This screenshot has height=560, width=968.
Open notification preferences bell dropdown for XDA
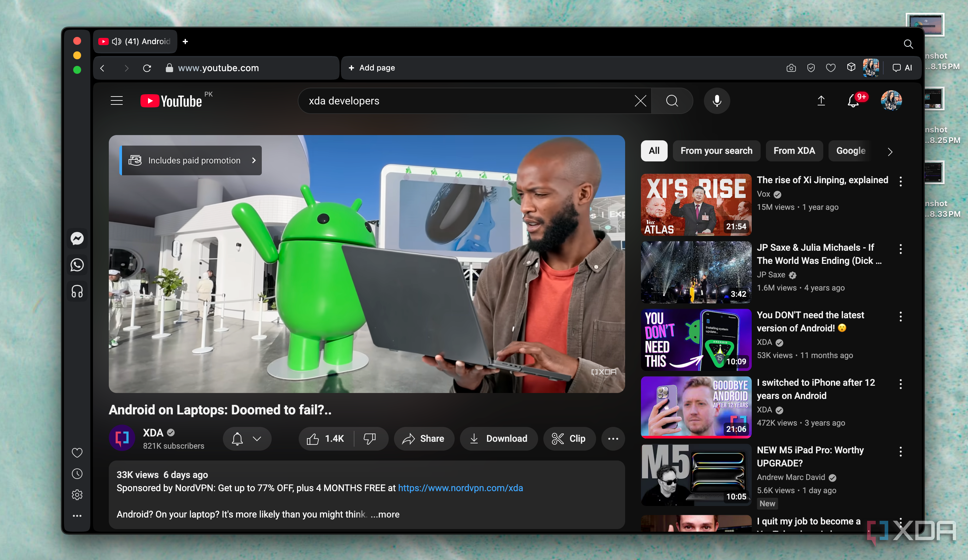coord(247,439)
